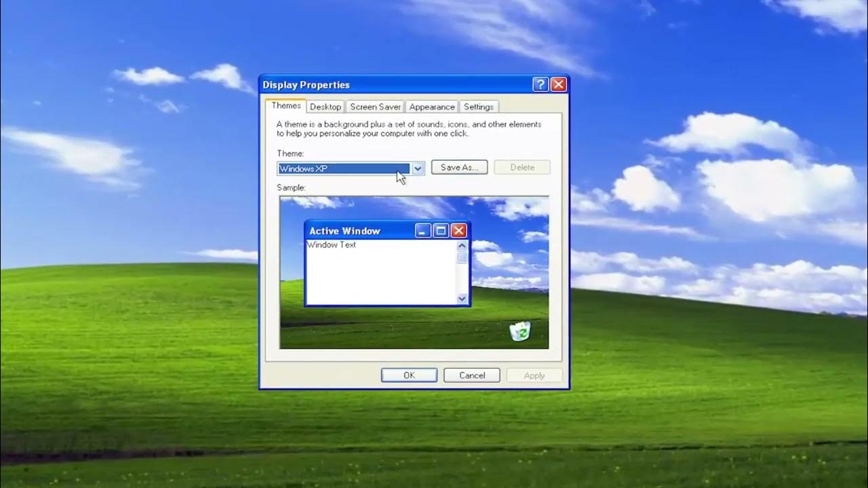Go to the Settings tab
Screen dimensions: 868x488
coord(479,107)
